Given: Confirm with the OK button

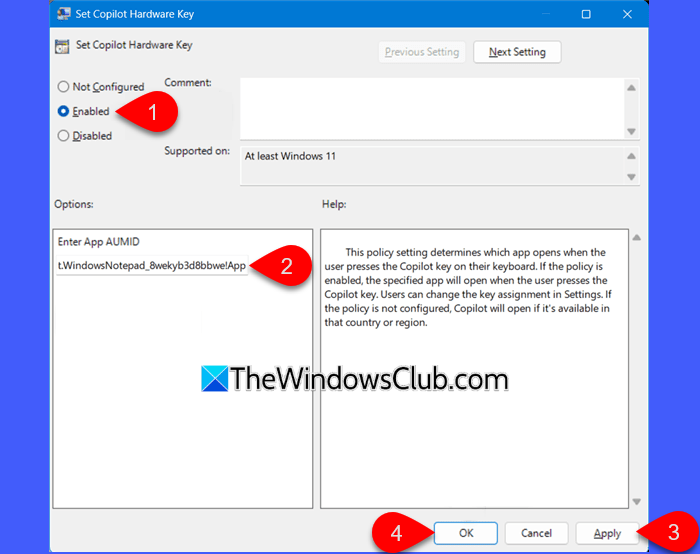Looking at the screenshot, I should pos(466,533).
